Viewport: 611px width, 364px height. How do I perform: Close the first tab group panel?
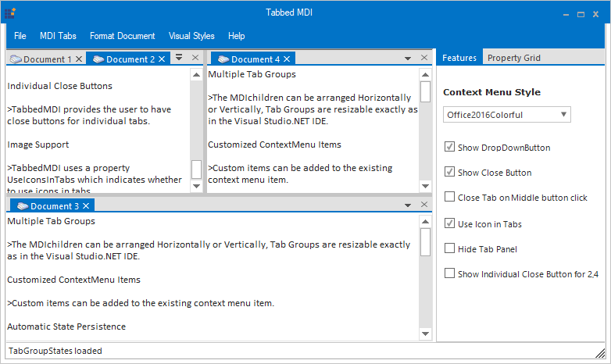(195, 58)
